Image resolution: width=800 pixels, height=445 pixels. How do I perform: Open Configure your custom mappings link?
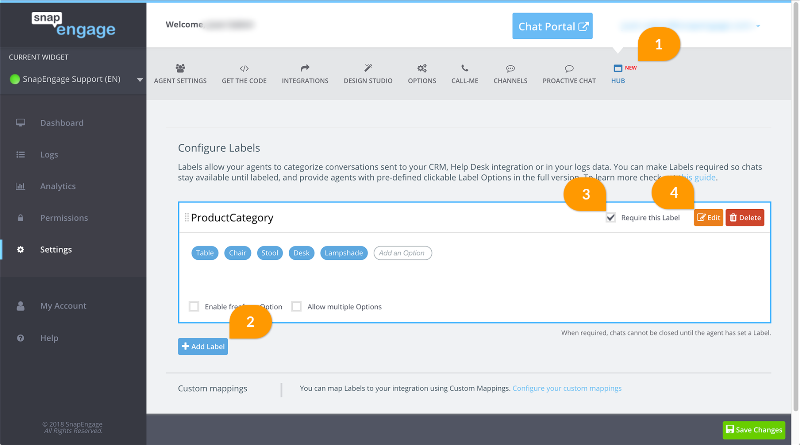[567, 388]
